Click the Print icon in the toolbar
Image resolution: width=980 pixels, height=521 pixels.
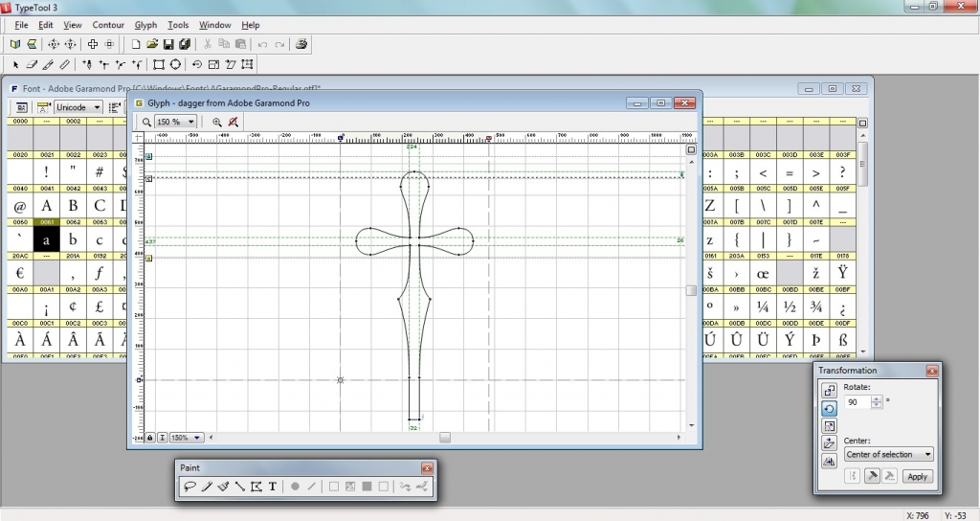(301, 44)
